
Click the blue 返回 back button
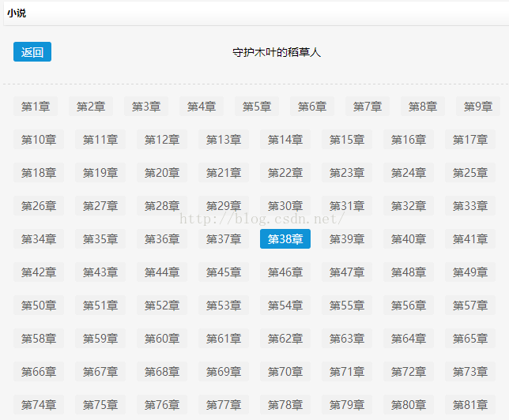point(32,51)
